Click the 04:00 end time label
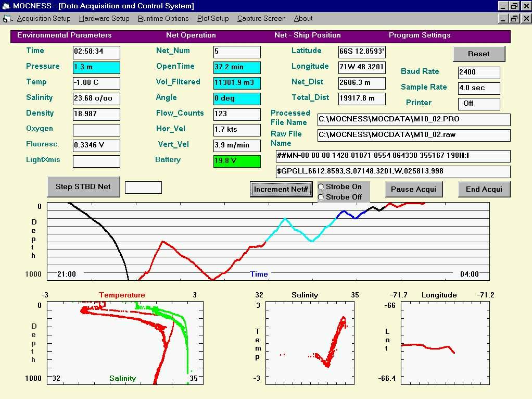The image size is (532, 399). pyautogui.click(x=470, y=274)
